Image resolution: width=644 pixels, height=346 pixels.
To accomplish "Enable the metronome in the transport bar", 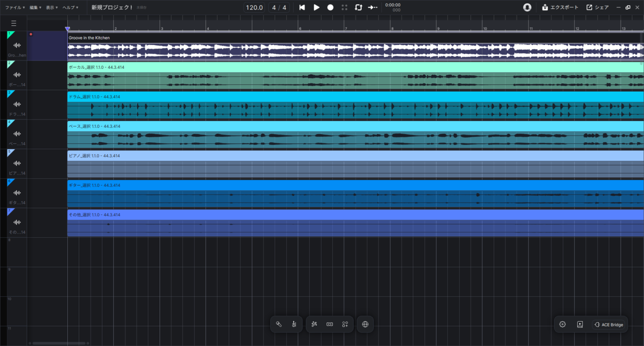I will [x=344, y=7].
